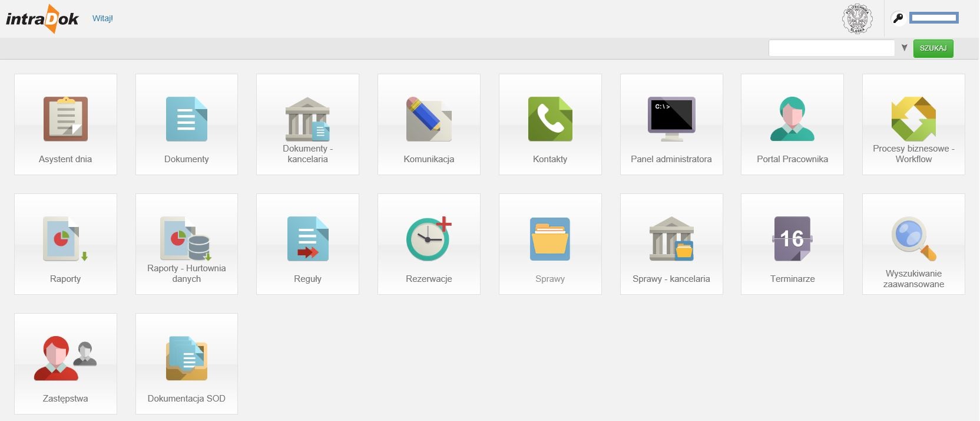Open the Asystent dnia clipboard icon
Viewport: 980px width, 421px height.
65,119
